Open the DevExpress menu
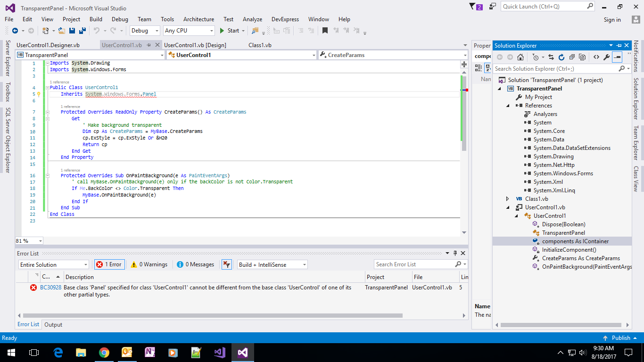The image size is (644, 362). (x=285, y=19)
